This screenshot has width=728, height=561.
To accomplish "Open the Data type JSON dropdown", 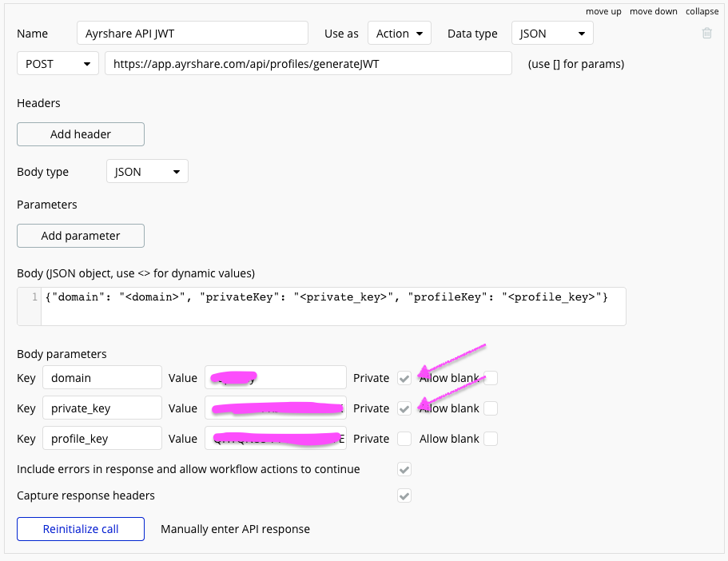I will 551,34.
